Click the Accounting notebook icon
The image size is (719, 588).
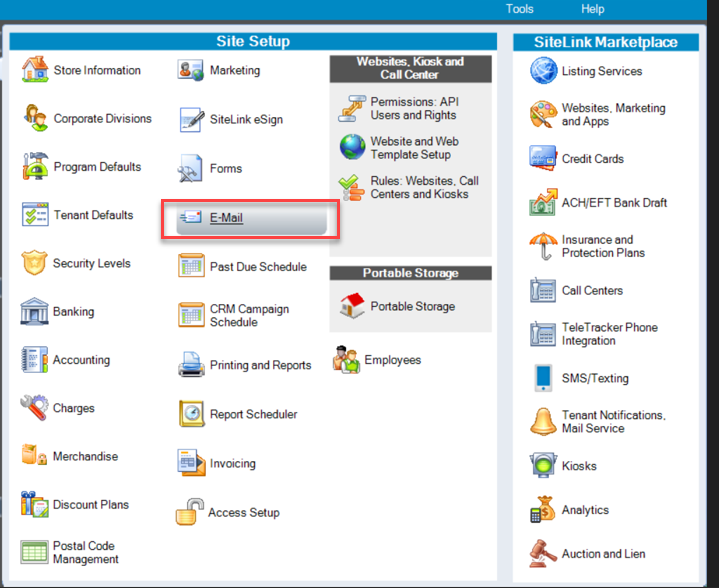pyautogui.click(x=34, y=360)
